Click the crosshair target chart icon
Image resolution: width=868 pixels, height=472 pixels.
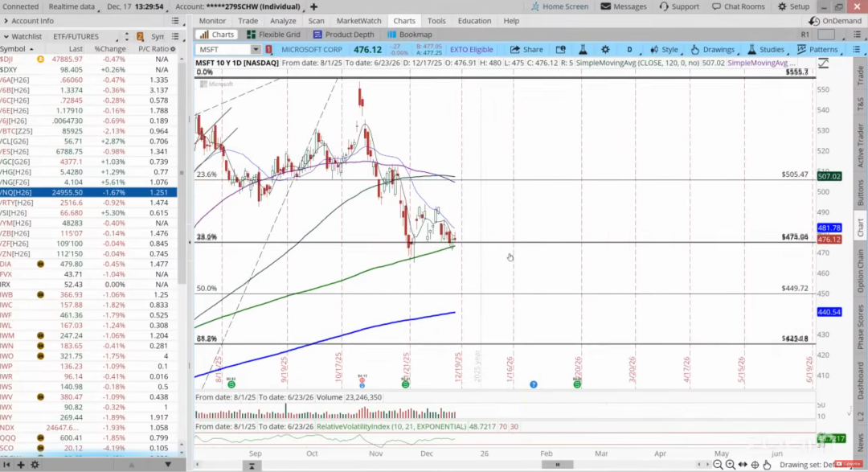tap(755, 465)
